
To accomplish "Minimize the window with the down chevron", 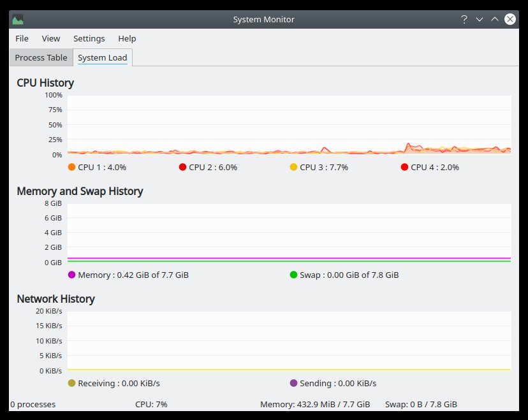I will point(480,19).
